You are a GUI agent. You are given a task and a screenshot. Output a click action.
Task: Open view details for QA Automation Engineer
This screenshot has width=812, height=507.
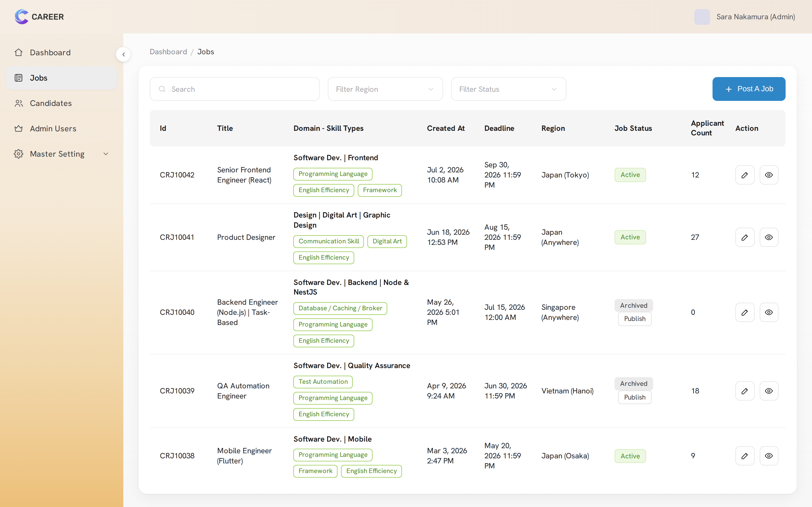(x=769, y=391)
